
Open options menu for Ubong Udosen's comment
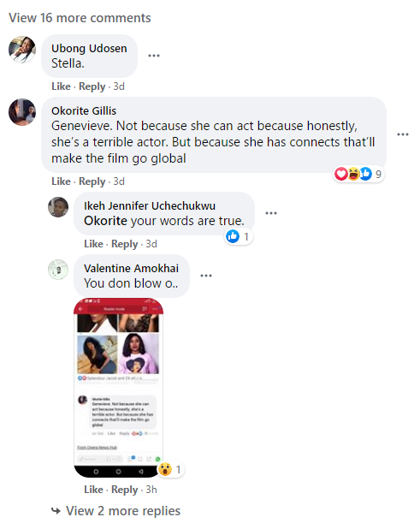pos(154,56)
